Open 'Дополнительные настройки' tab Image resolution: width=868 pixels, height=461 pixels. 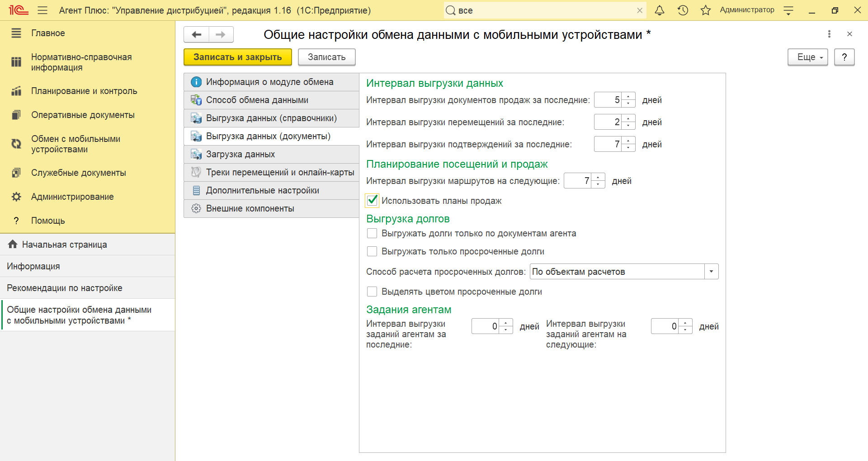[262, 190]
